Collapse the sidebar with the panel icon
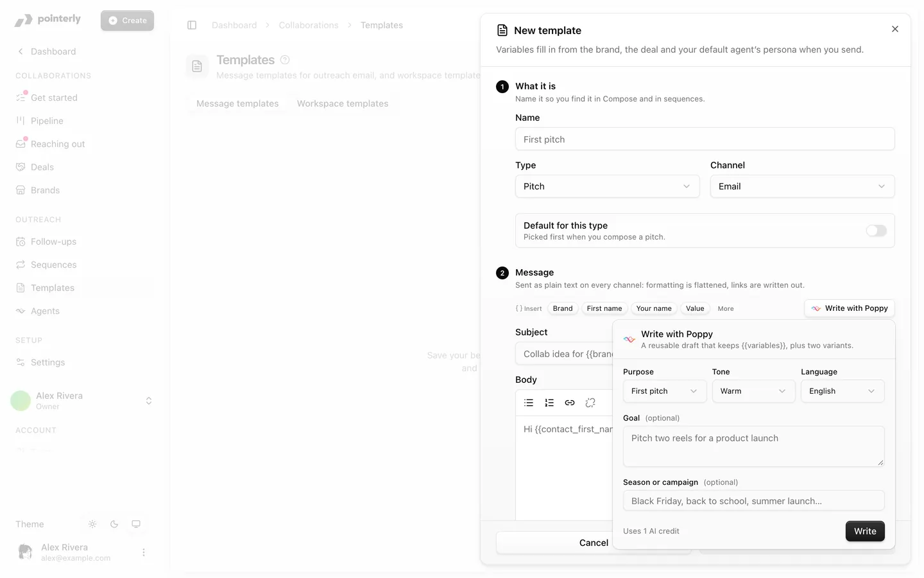Screen dimensions: 924x578 click(192, 25)
